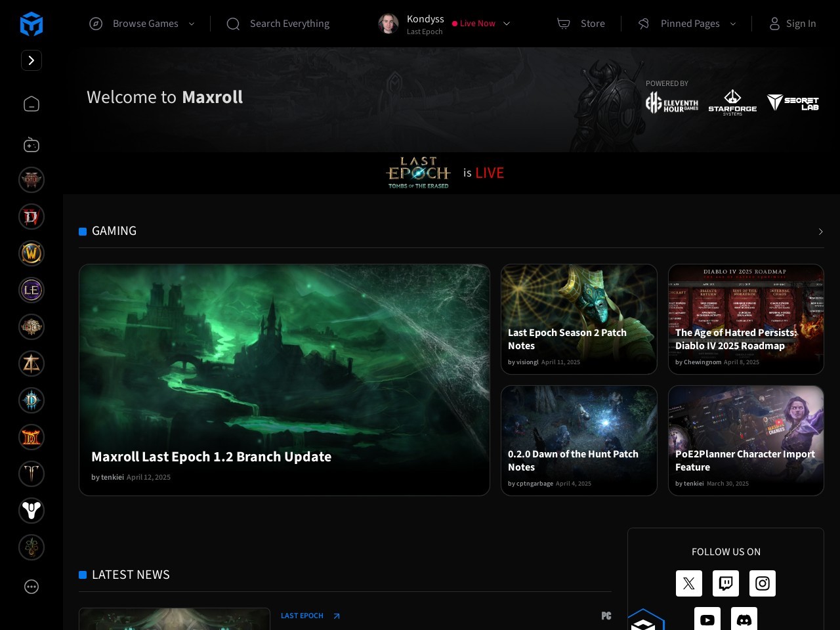Click Kondyss streamer avatar

[388, 24]
